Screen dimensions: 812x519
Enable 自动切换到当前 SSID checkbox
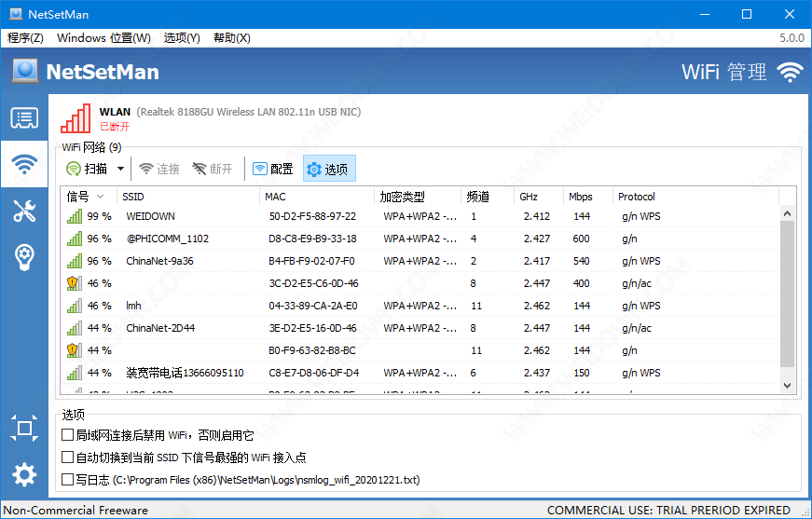[x=67, y=458]
